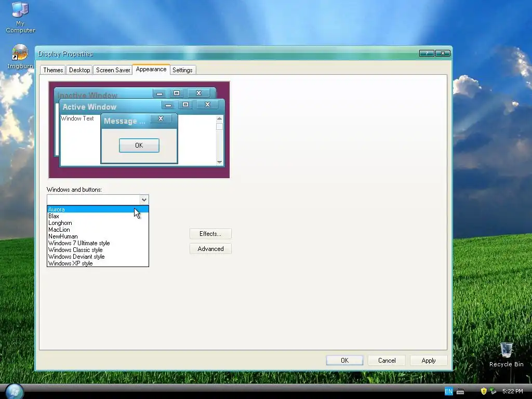Pick Longhorn from the style list
Screen dimensions: 532x399
[98, 223]
